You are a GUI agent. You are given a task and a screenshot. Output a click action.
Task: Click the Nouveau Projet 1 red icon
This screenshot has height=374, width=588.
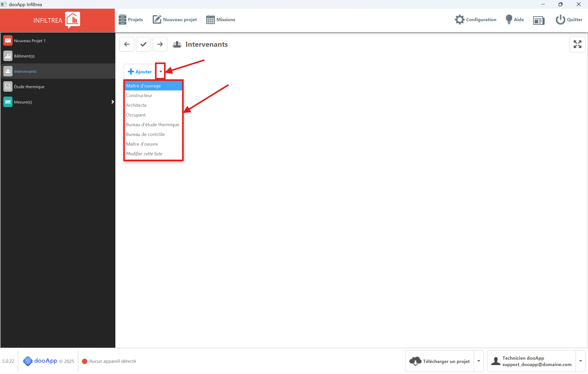(8, 41)
